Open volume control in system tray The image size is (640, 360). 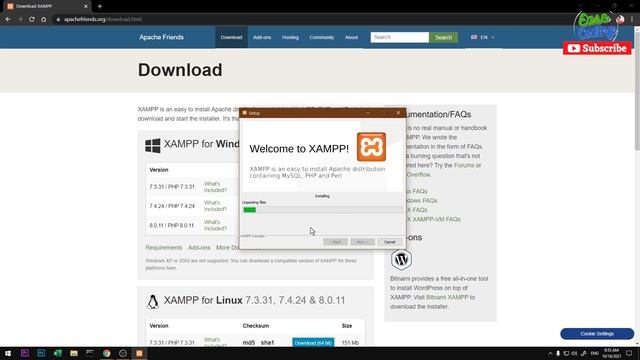(x=574, y=353)
